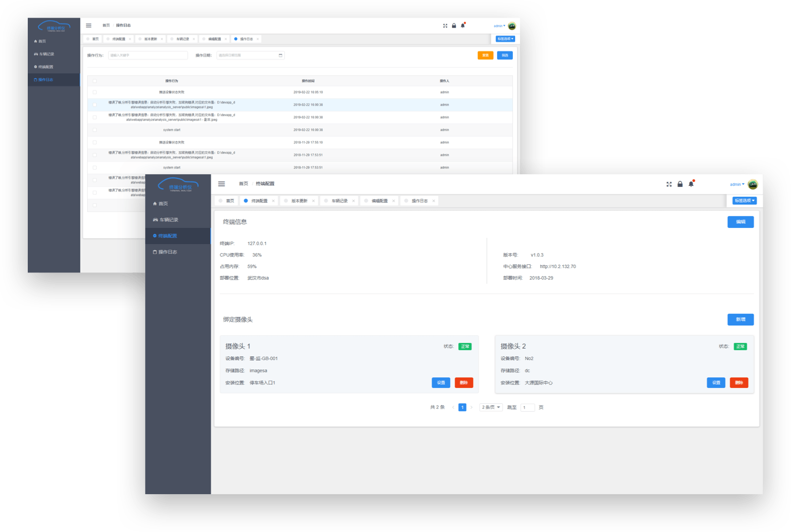Click the 设置 button for 摄像头 2
Image resolution: width=791 pixels, height=532 pixels.
716,383
